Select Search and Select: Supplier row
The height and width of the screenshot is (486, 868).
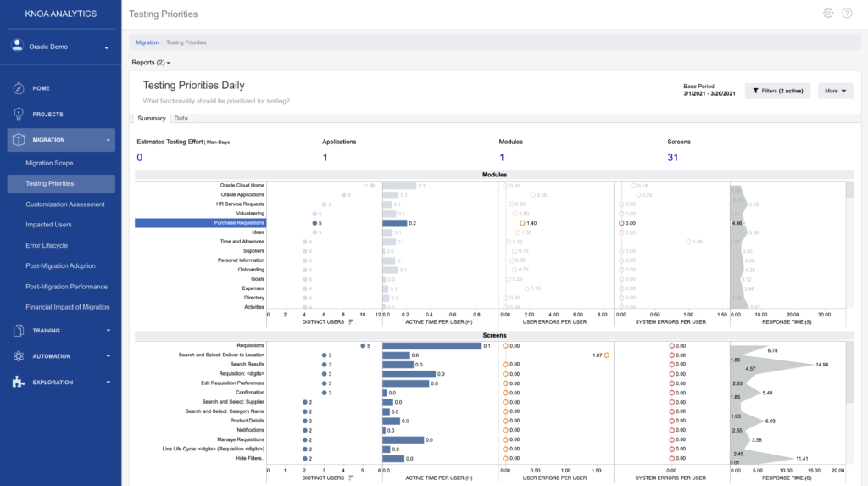(x=233, y=402)
